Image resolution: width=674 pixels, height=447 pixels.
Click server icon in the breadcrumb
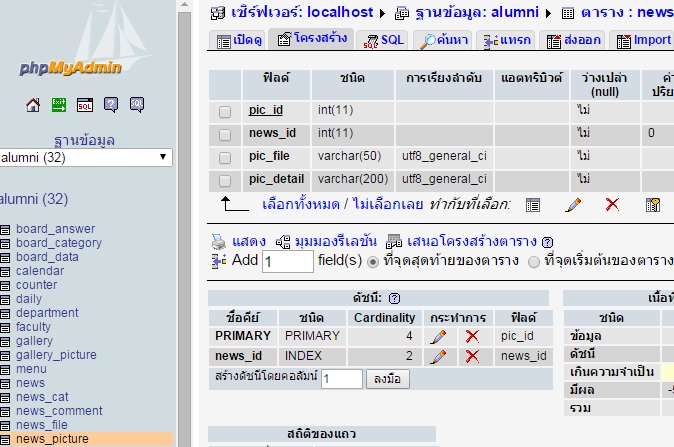tap(218, 13)
